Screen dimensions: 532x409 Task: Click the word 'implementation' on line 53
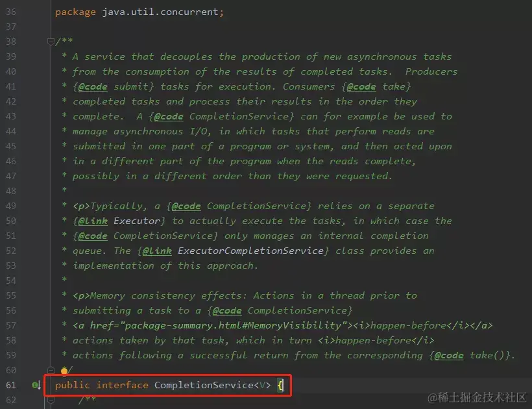(114, 266)
